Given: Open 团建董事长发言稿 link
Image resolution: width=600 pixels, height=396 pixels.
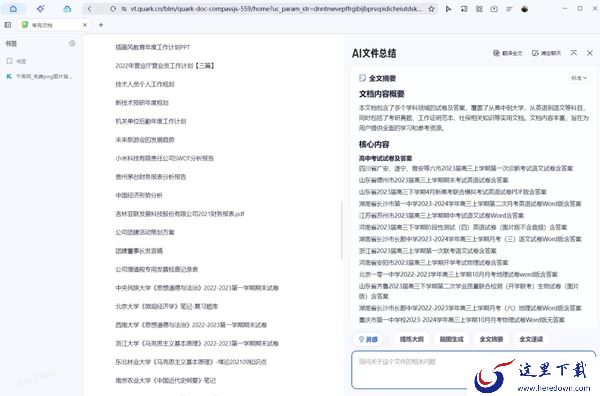Looking at the screenshot, I should click(139, 251).
